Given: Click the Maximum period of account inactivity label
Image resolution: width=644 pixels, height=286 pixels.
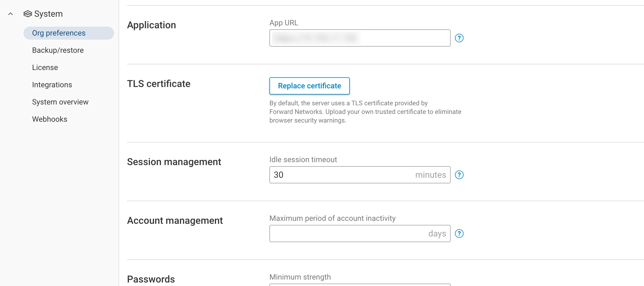Looking at the screenshot, I should [332, 218].
